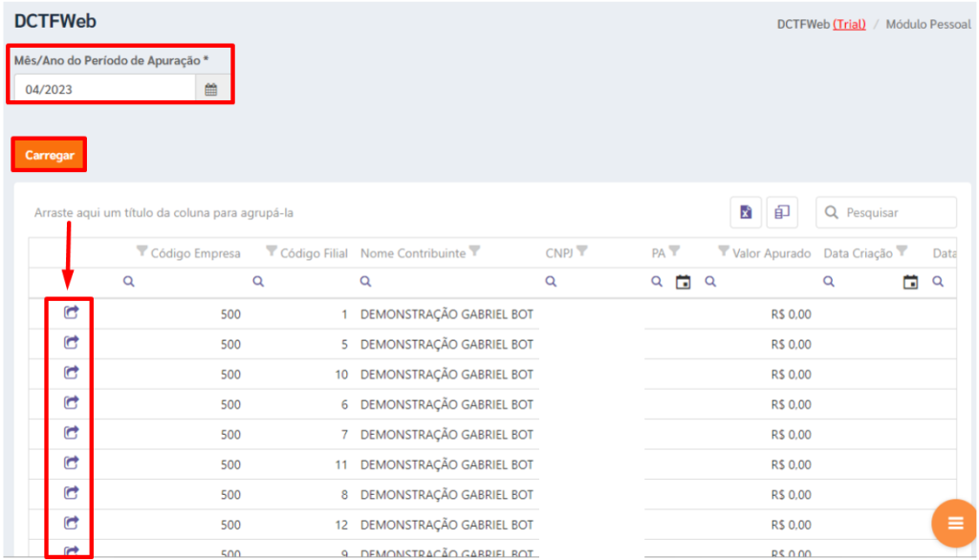Export the grid to an Excel file

click(746, 212)
